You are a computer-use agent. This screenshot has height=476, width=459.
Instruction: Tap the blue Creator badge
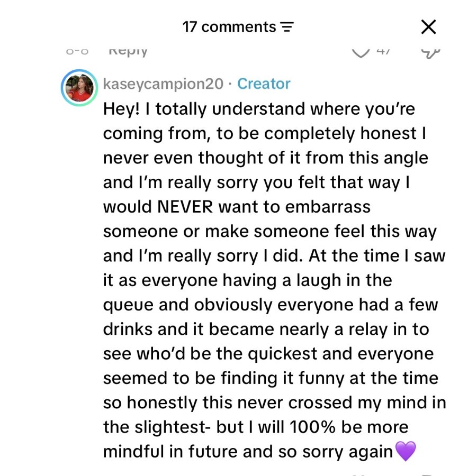(264, 84)
